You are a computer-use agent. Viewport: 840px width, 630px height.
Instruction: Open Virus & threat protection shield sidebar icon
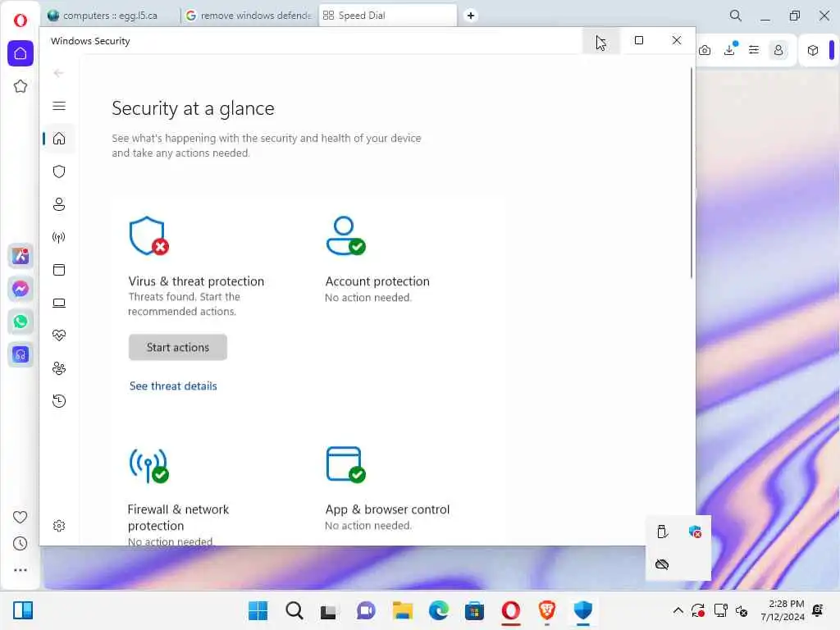[x=59, y=171]
